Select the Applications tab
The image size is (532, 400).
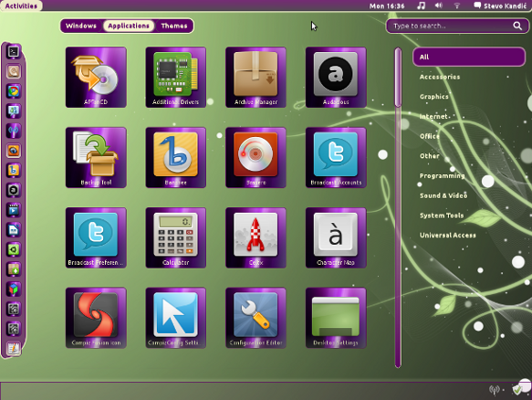[x=129, y=26]
